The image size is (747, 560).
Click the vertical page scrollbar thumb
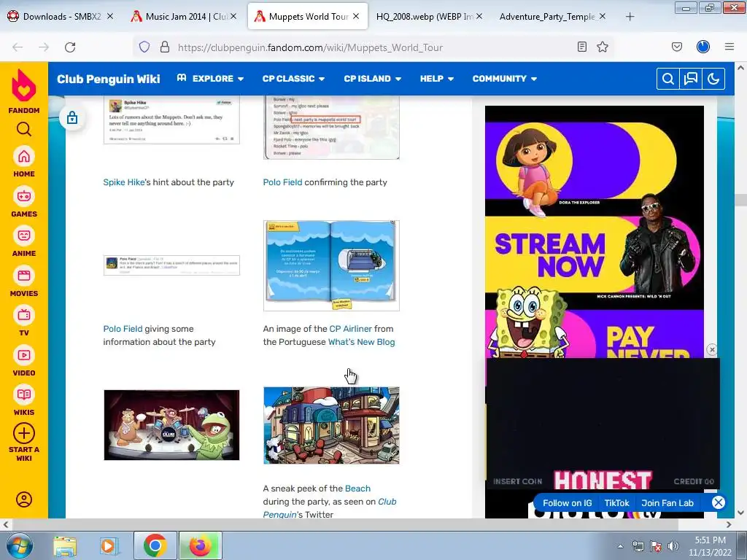740,200
